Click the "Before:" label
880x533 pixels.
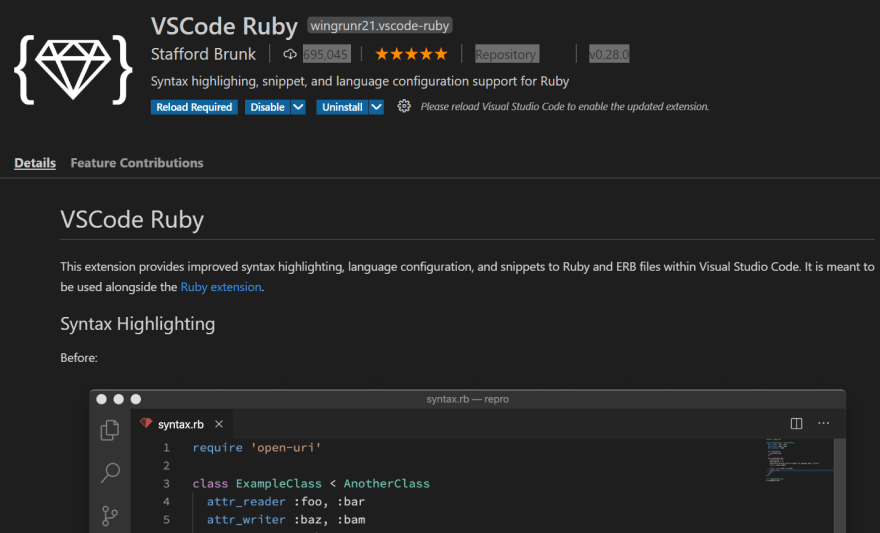tap(79, 358)
